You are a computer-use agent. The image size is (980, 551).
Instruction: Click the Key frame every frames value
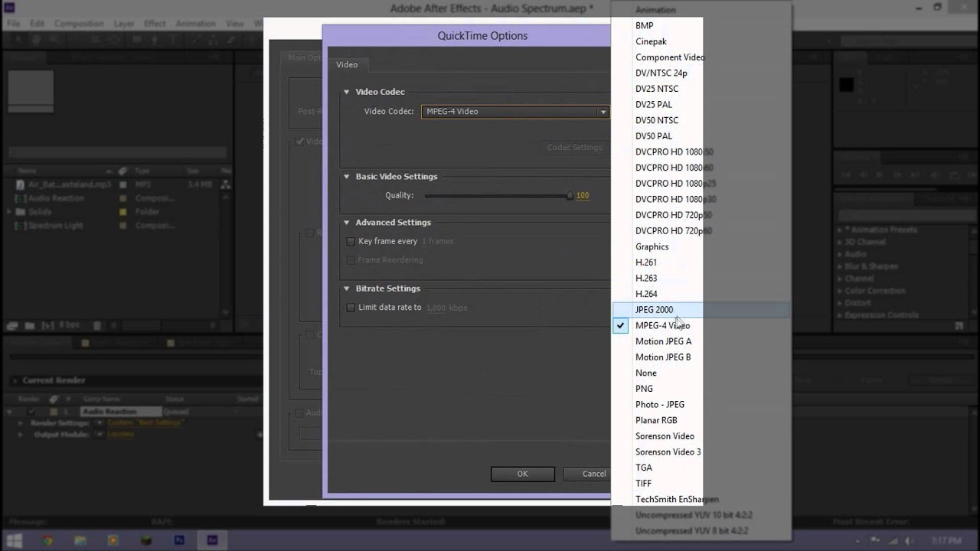click(x=424, y=242)
